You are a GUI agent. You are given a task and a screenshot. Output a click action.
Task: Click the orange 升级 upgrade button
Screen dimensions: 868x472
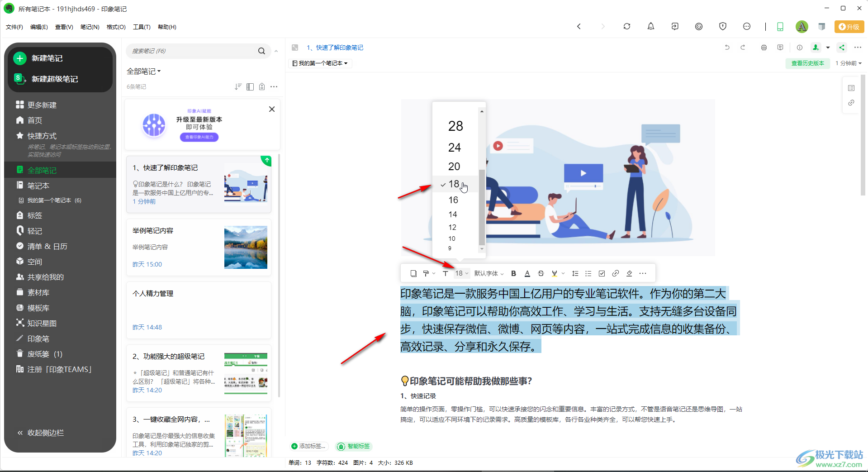click(849, 27)
